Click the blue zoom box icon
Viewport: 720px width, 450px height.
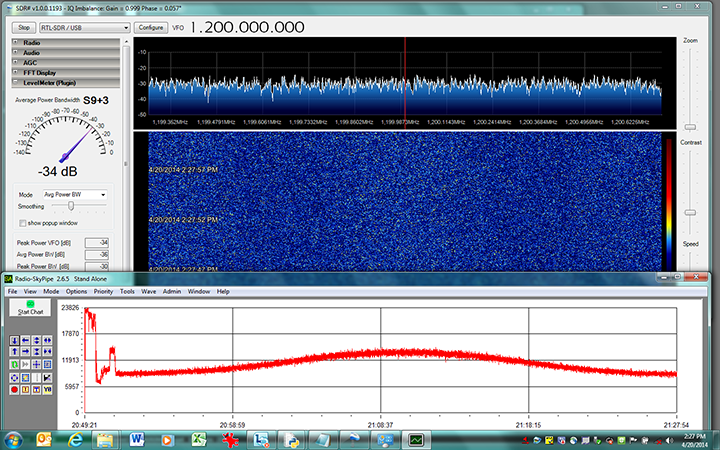point(47,364)
